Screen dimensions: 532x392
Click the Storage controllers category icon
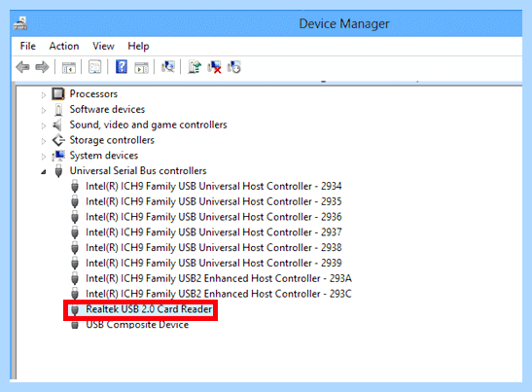click(x=58, y=140)
